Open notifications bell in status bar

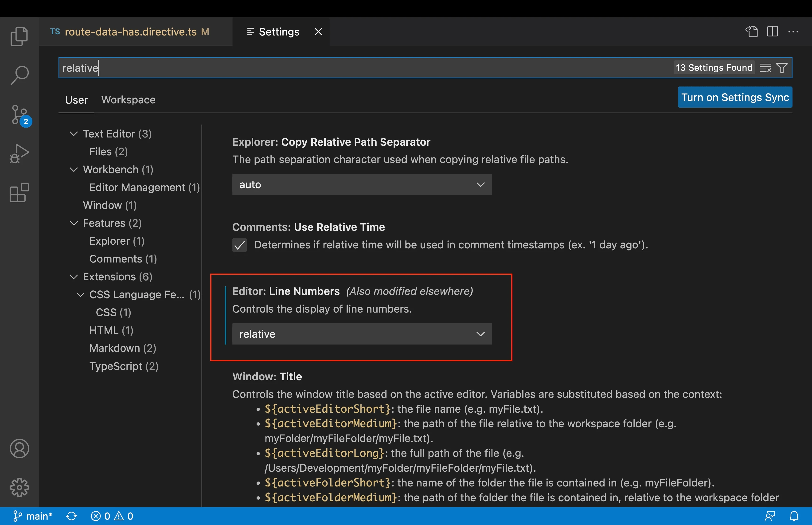[x=794, y=516]
